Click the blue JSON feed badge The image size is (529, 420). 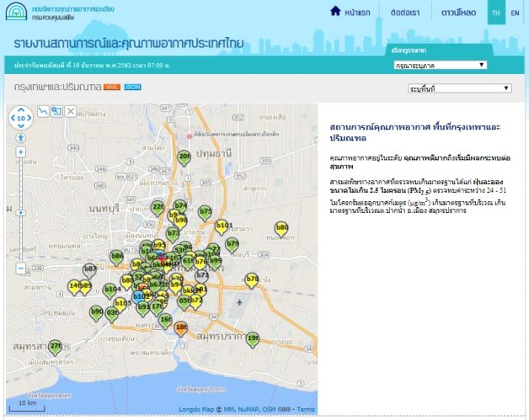pyautogui.click(x=133, y=88)
